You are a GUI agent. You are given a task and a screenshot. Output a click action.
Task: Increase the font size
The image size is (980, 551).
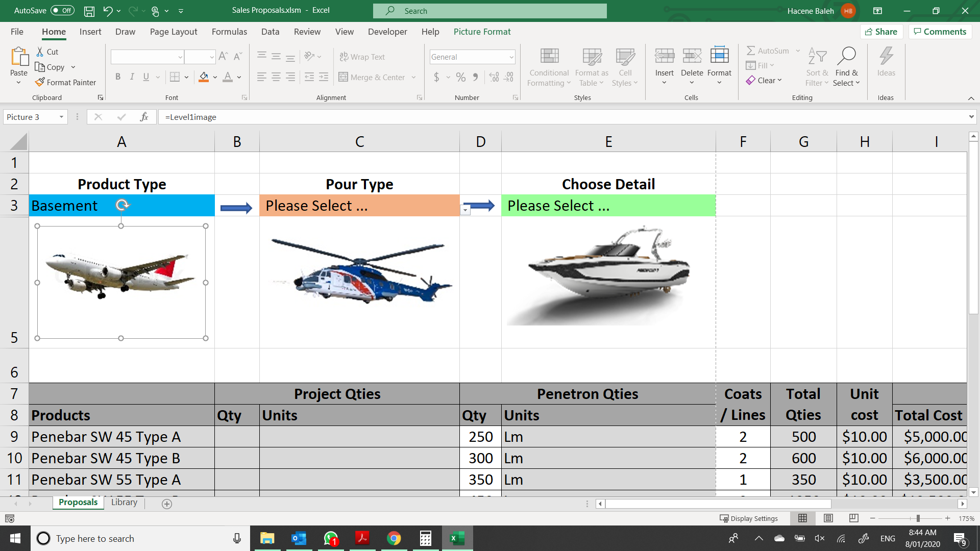tap(223, 56)
